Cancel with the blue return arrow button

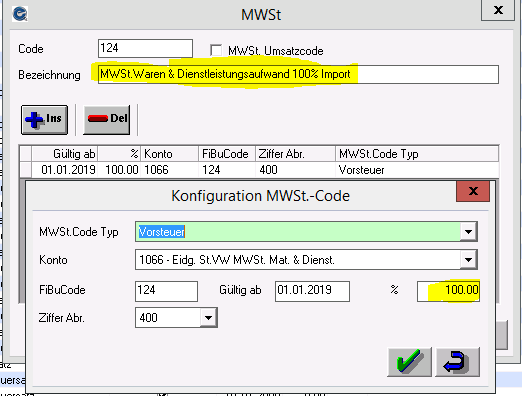457,362
